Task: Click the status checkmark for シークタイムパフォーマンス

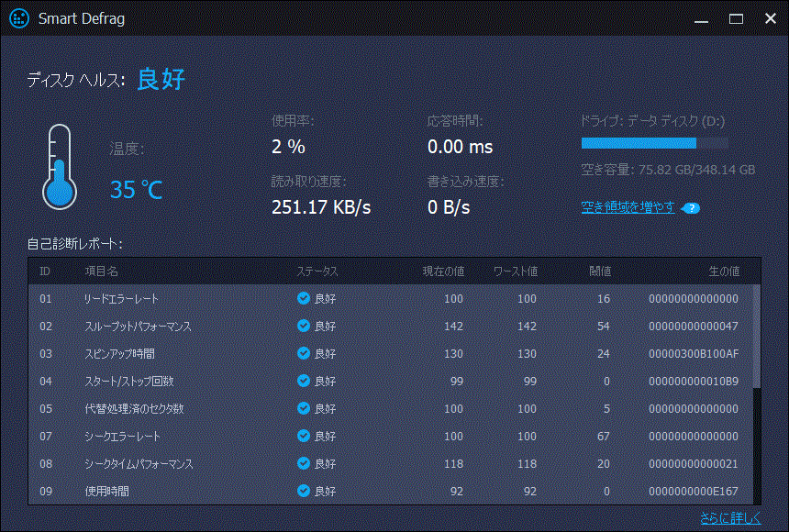Action: click(x=304, y=463)
